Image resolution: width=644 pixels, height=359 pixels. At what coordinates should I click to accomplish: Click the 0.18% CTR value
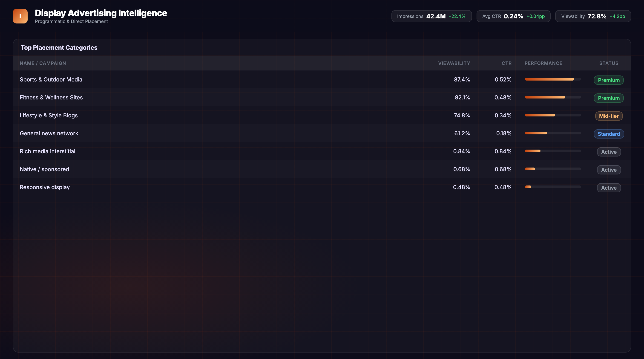[x=504, y=133]
